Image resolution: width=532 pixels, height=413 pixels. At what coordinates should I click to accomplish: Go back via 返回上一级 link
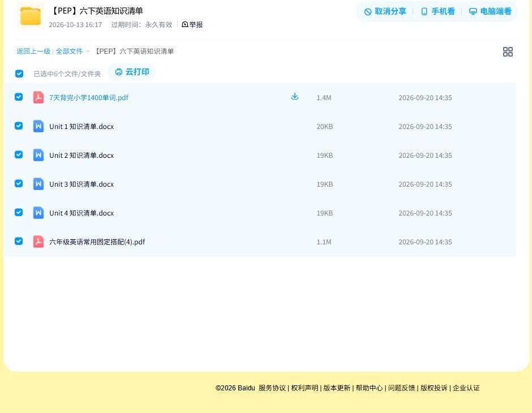(33, 51)
